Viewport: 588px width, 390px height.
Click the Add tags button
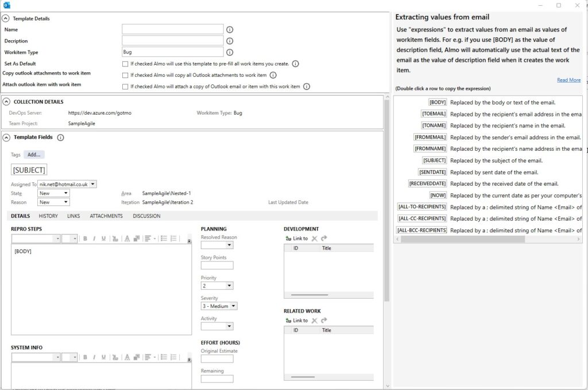34,155
